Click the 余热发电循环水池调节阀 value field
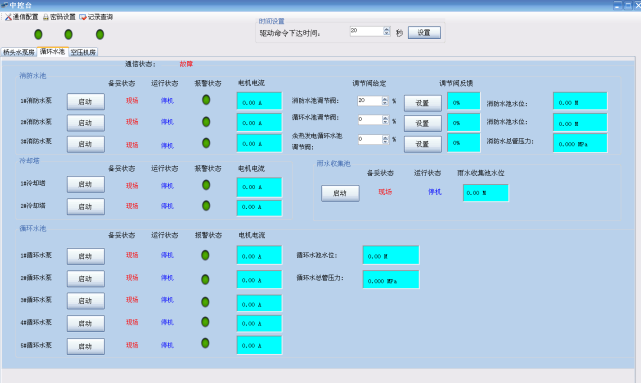This screenshot has height=383, width=641. (x=370, y=139)
